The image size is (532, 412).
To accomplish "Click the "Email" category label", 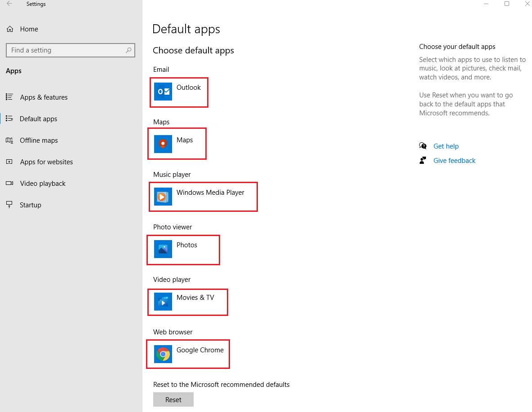I will pos(161,70).
